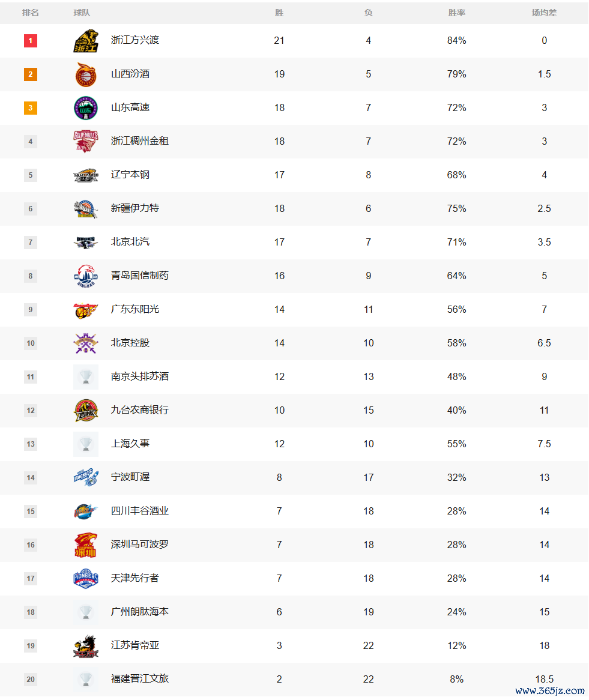Click the 北京北汽 Ducks logo

tap(86, 243)
